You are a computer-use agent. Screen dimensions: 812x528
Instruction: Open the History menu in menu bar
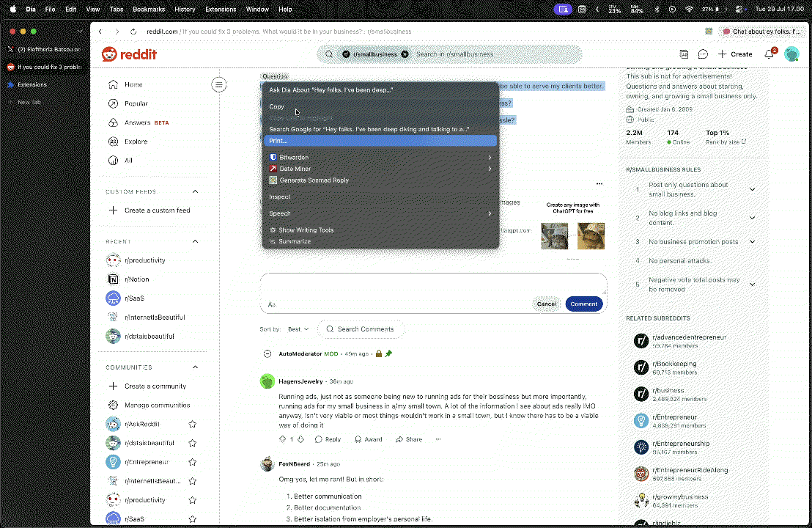click(185, 10)
